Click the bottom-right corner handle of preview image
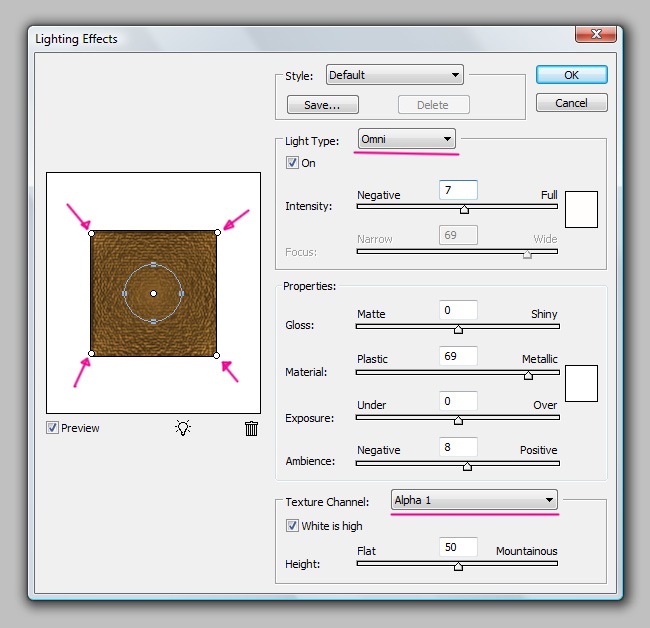 coord(217,354)
